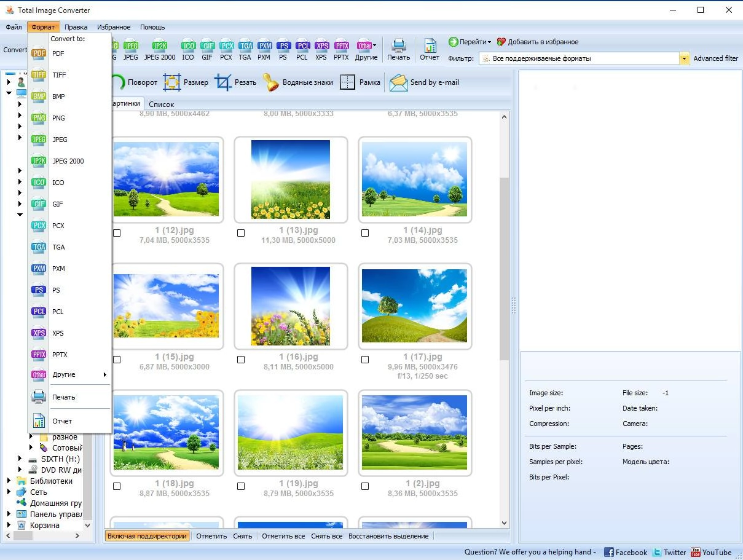This screenshot has height=560, width=743.
Task: Click the Печать printer toolbar icon
Action: tap(398, 50)
